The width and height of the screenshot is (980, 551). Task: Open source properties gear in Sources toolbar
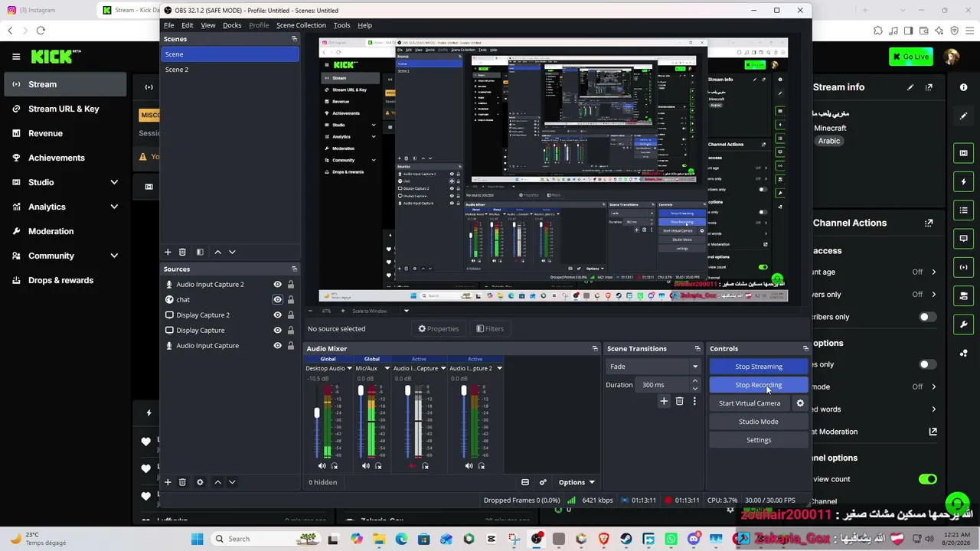[x=200, y=482]
